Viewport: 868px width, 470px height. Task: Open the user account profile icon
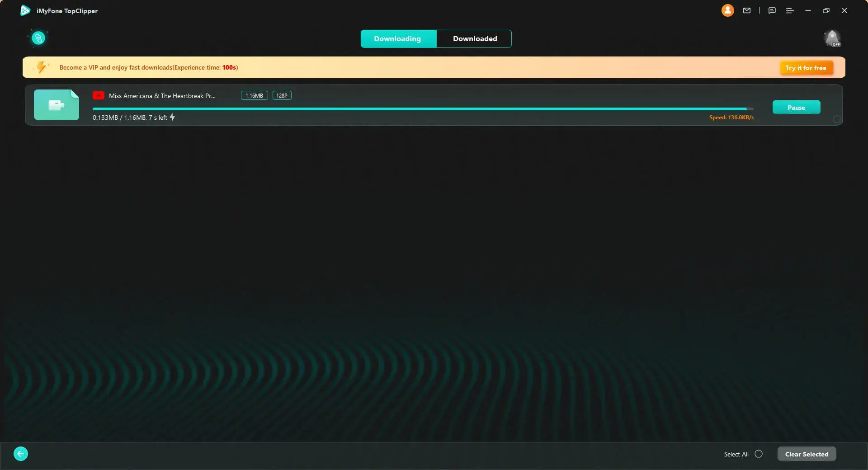[727, 10]
